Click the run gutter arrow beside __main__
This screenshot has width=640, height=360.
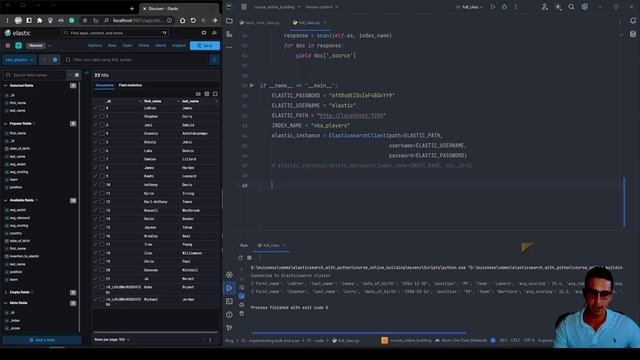point(252,85)
